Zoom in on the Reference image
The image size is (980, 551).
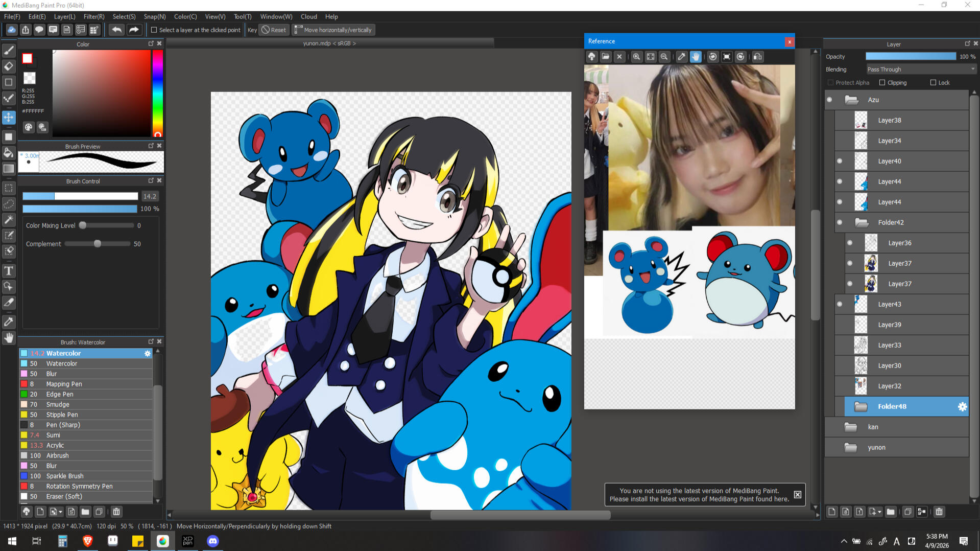point(636,57)
